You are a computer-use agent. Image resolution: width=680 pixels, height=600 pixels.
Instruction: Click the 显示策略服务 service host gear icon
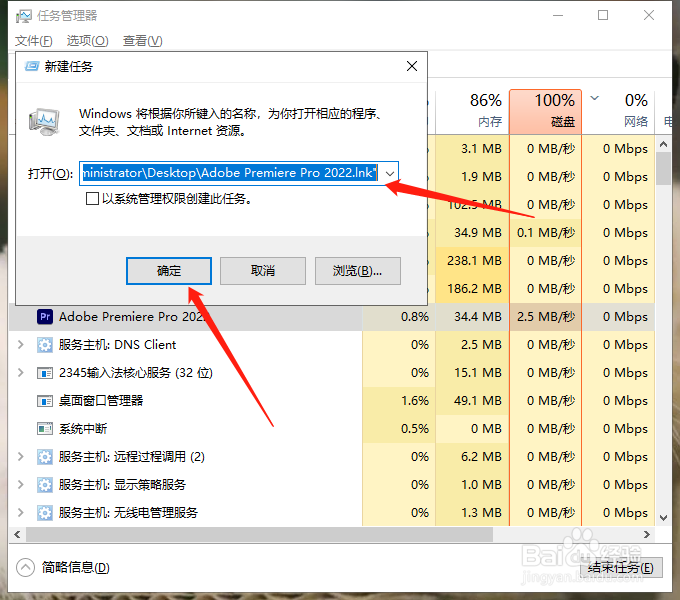[x=45, y=485]
